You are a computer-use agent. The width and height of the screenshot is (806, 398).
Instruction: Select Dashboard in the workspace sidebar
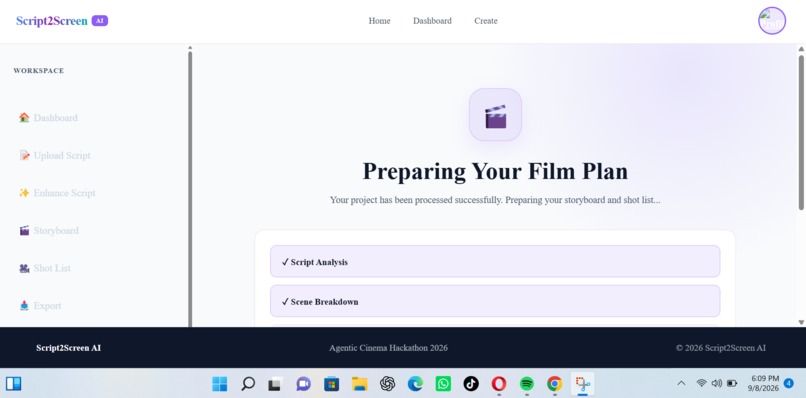[x=56, y=118]
